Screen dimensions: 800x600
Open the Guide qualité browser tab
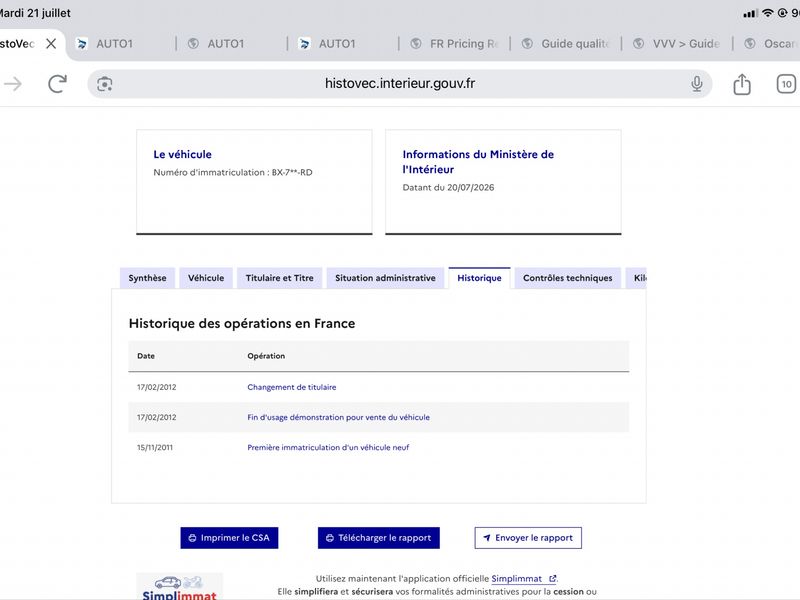point(565,44)
